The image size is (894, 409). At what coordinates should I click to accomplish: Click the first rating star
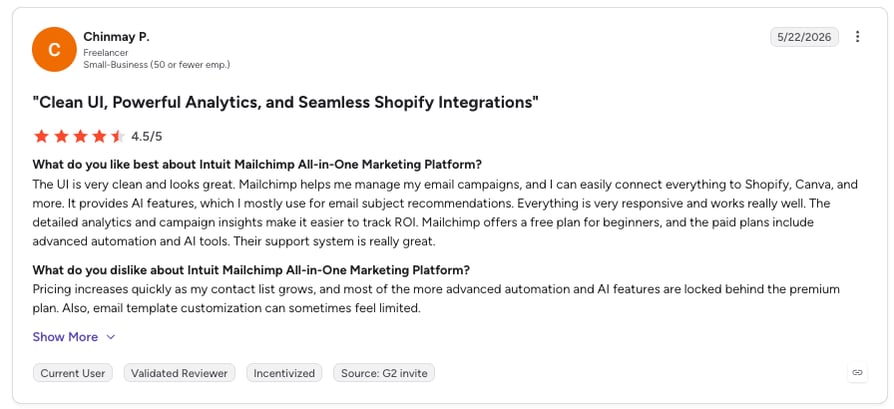point(41,136)
